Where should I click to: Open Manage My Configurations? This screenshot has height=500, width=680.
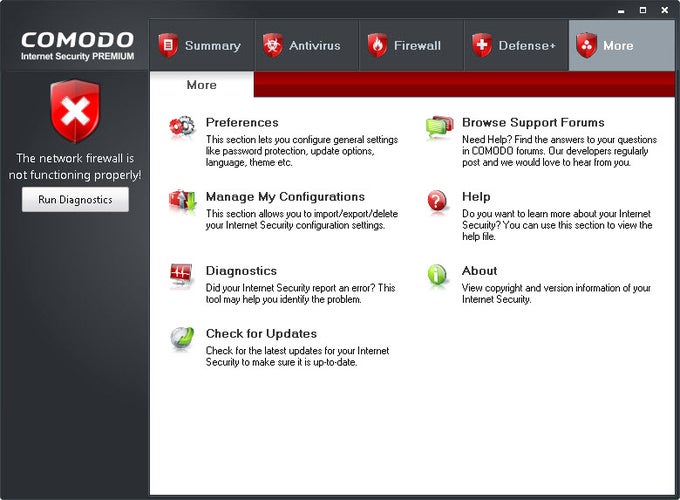coord(285,196)
